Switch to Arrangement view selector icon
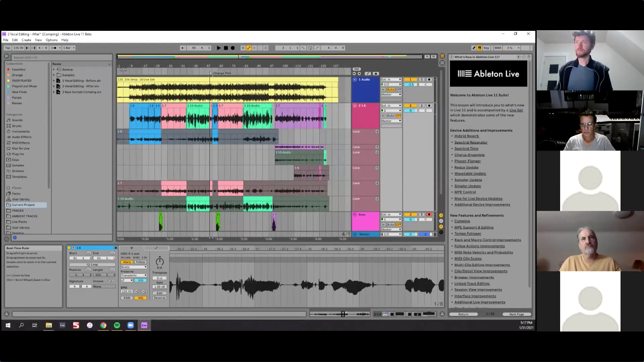 click(442, 56)
